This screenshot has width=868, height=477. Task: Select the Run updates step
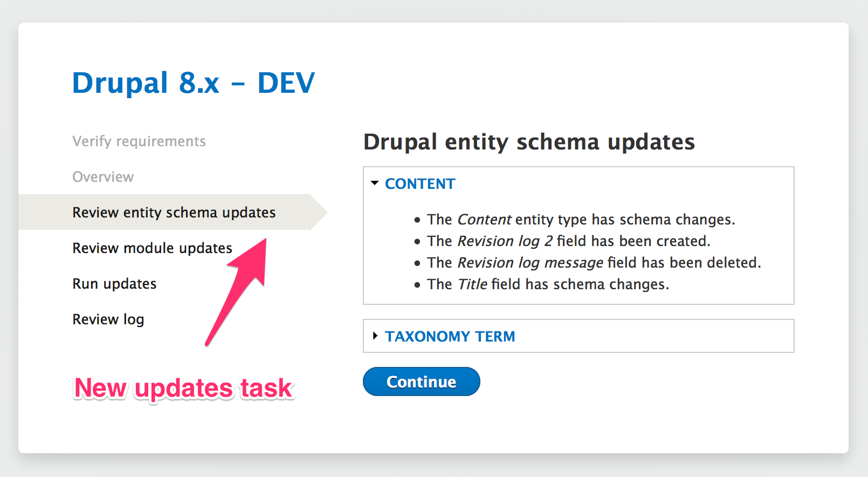[x=114, y=284]
